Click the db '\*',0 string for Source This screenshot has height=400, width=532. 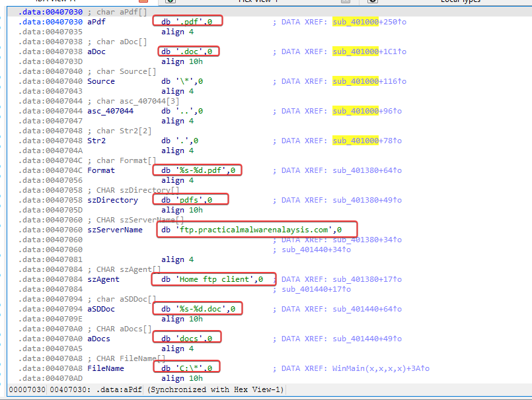click(182, 81)
